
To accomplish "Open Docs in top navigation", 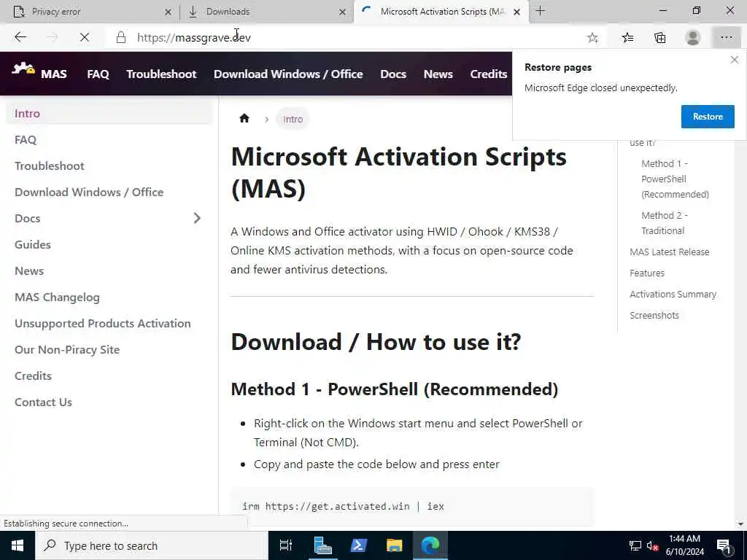I will point(393,74).
